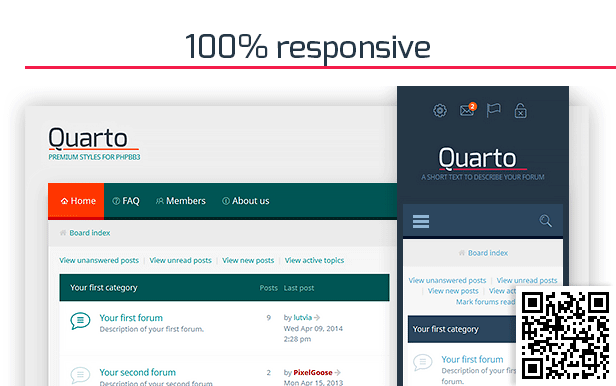This screenshot has height=386, width=616.
Task: Select the Home tab in navigation bar
Action: click(76, 201)
